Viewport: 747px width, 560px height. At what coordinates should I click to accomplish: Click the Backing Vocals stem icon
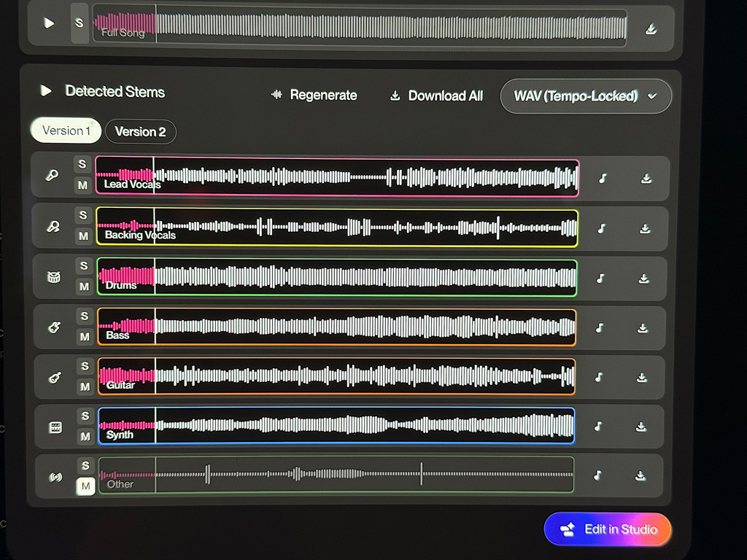click(53, 227)
